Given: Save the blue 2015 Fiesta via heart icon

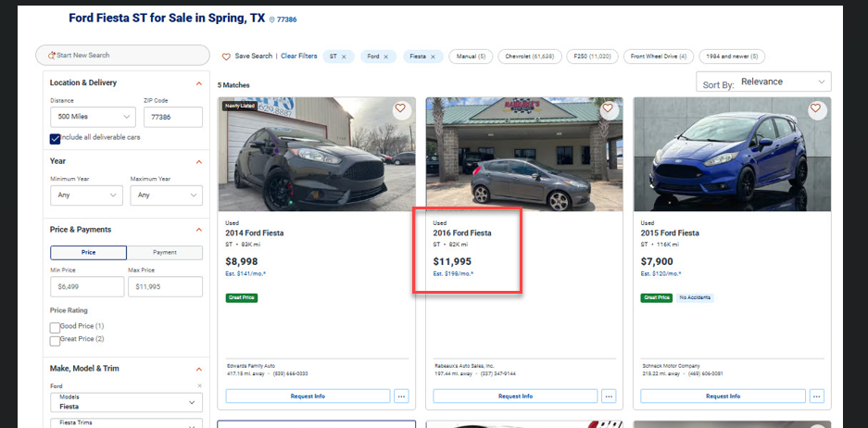Looking at the screenshot, I should pyautogui.click(x=815, y=108).
